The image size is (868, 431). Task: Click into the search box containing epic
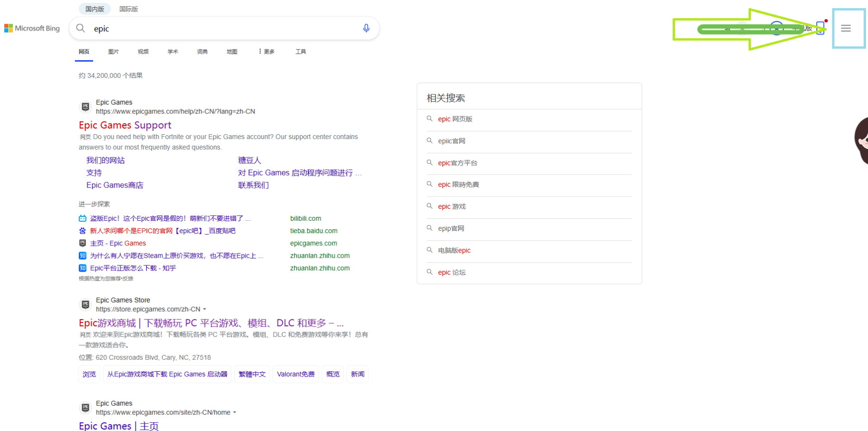tap(224, 28)
